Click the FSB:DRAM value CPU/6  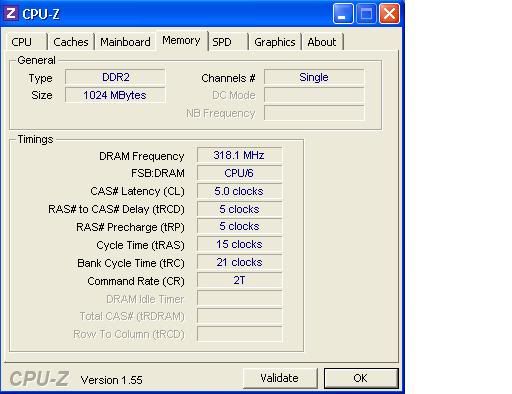(239, 173)
